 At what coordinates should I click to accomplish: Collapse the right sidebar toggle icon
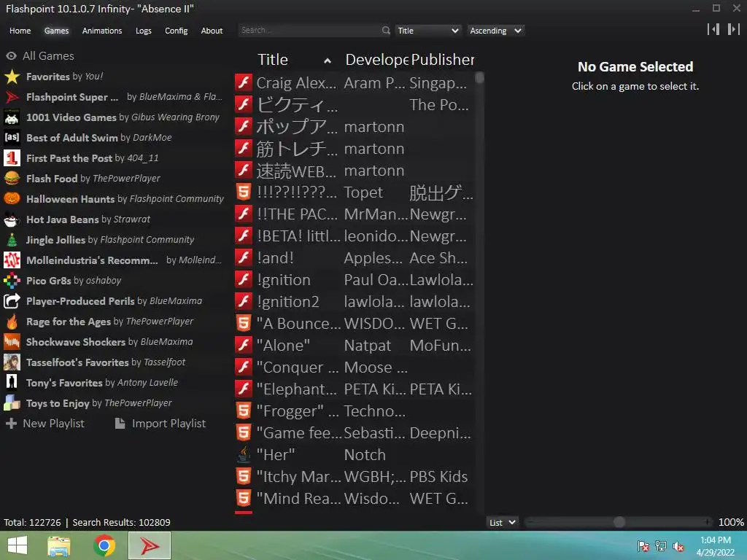pyautogui.click(x=734, y=29)
